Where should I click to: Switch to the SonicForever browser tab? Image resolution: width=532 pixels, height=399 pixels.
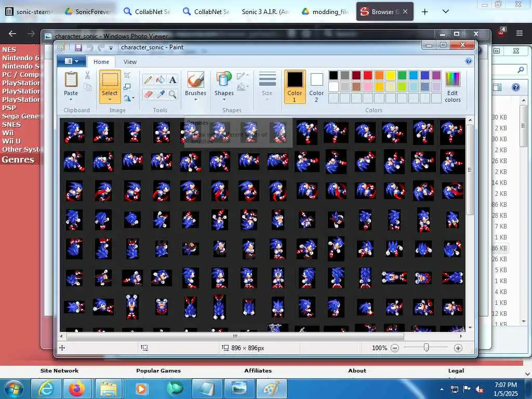click(x=88, y=11)
